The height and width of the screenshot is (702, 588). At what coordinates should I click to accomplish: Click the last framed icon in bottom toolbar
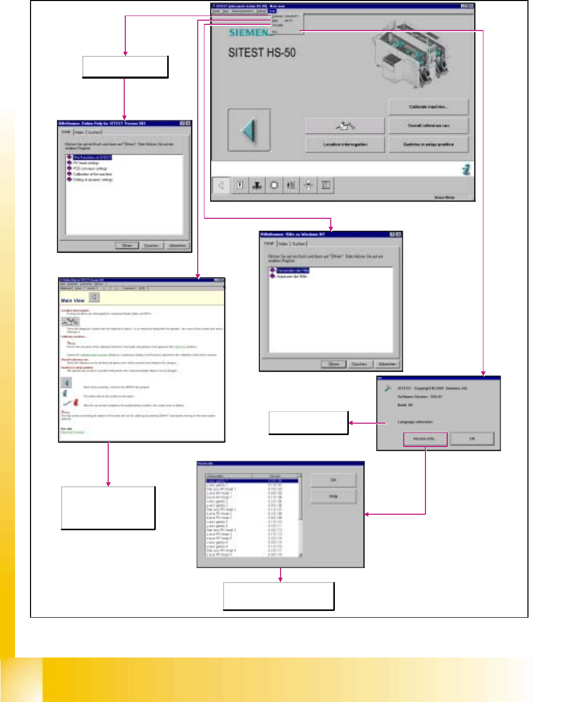point(326,185)
